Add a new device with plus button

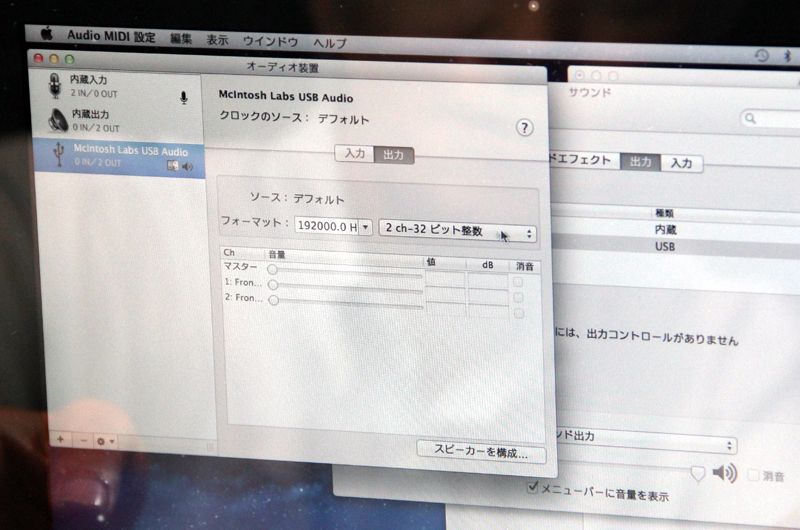coord(60,439)
